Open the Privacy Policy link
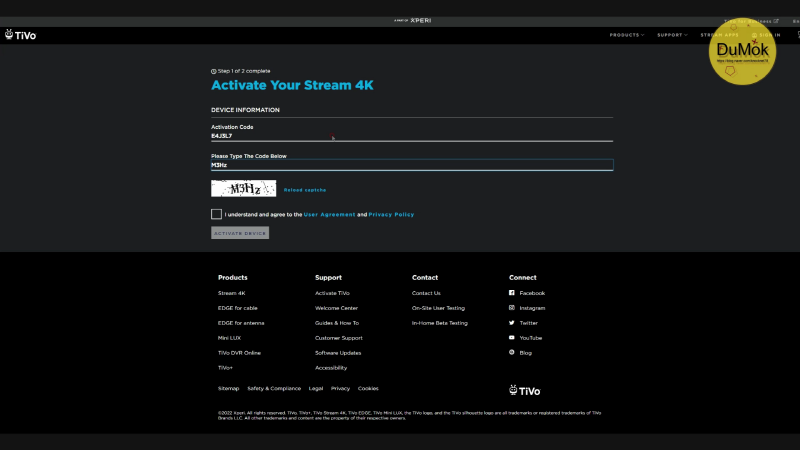This screenshot has height=450, width=800. pyautogui.click(x=391, y=215)
